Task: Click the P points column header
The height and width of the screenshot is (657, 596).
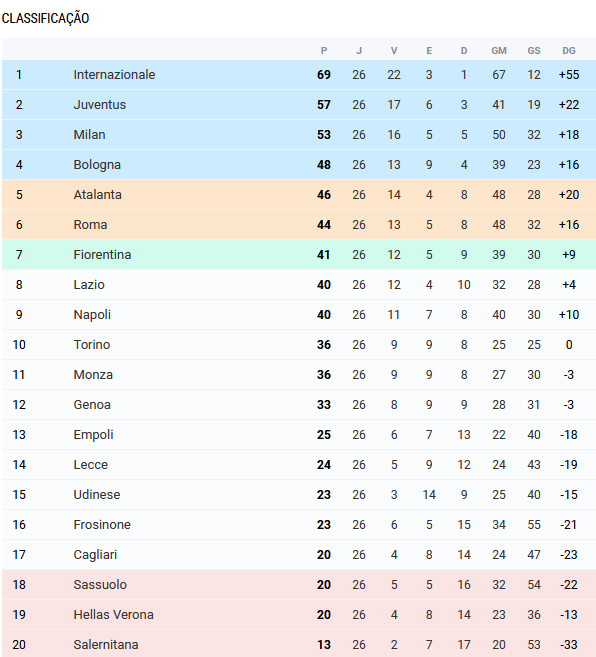Action: tap(324, 51)
